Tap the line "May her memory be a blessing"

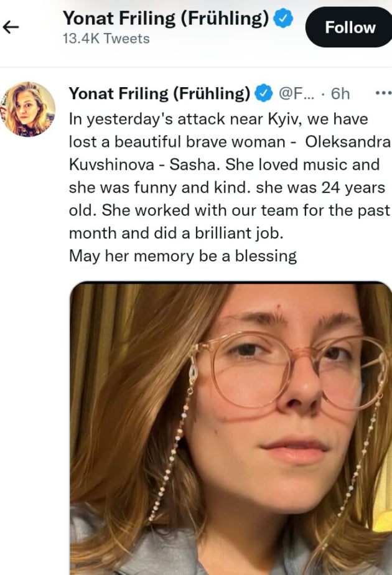click(x=182, y=256)
